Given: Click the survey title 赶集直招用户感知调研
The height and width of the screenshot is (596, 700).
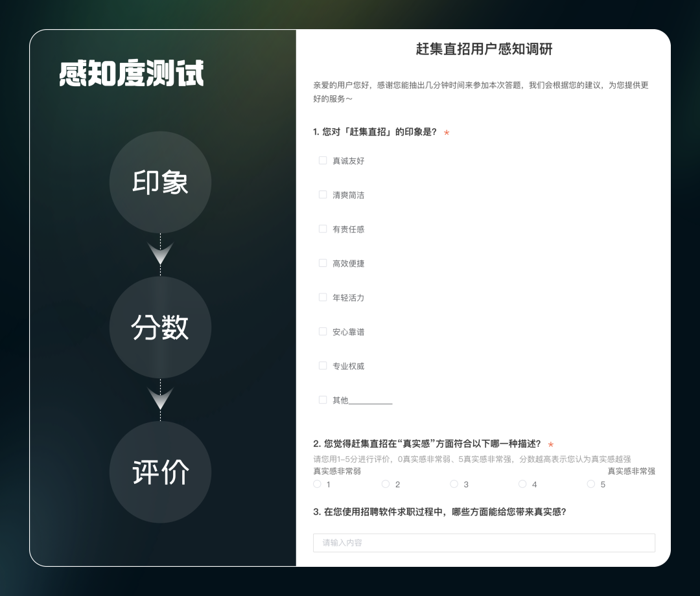Looking at the screenshot, I should click(484, 49).
